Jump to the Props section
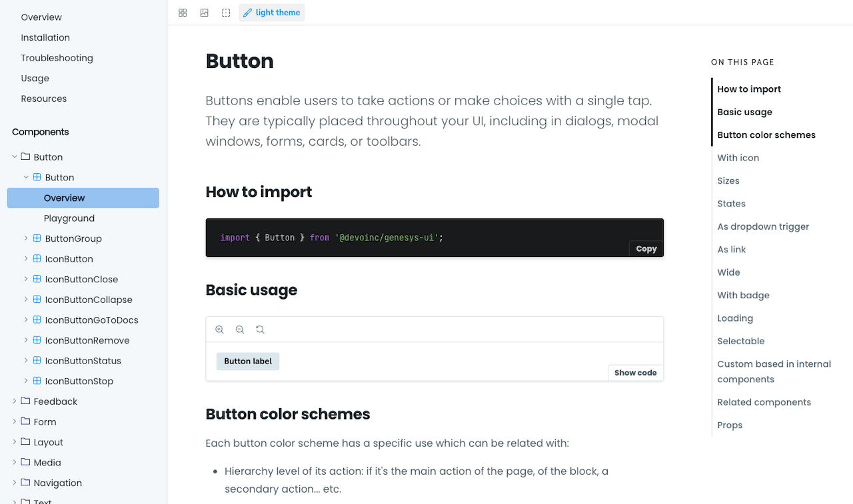 (730, 425)
